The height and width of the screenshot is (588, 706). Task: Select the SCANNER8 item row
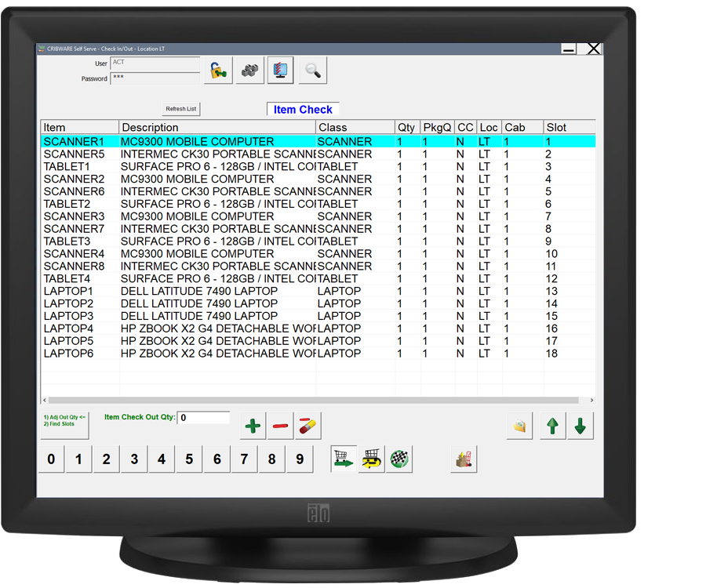[x=318, y=266]
